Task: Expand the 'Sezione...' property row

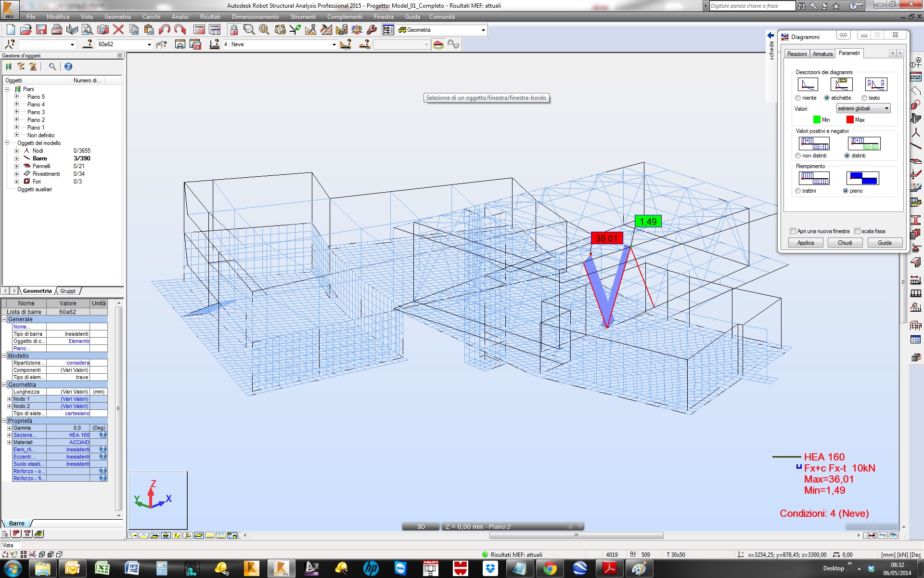Action: coord(9,435)
